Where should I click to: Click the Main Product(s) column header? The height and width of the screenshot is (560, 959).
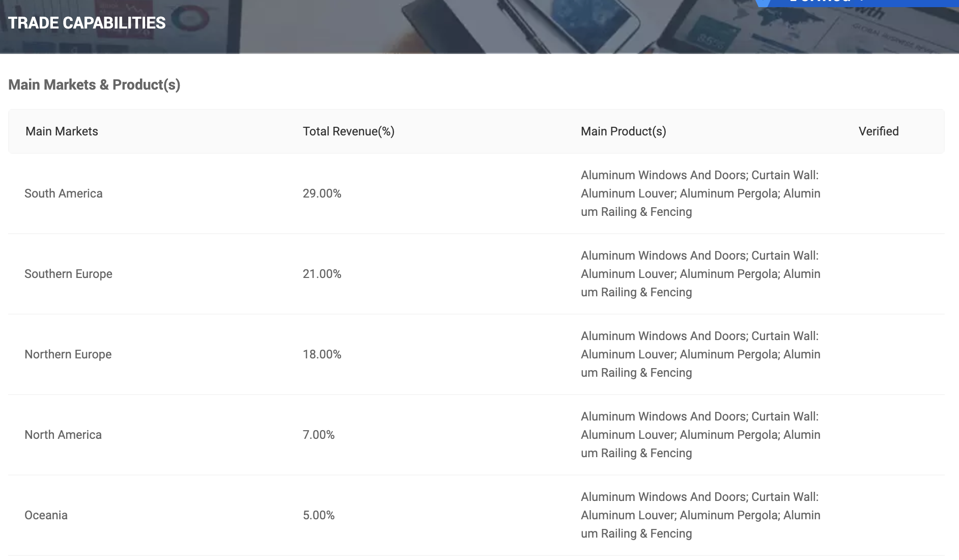(623, 131)
